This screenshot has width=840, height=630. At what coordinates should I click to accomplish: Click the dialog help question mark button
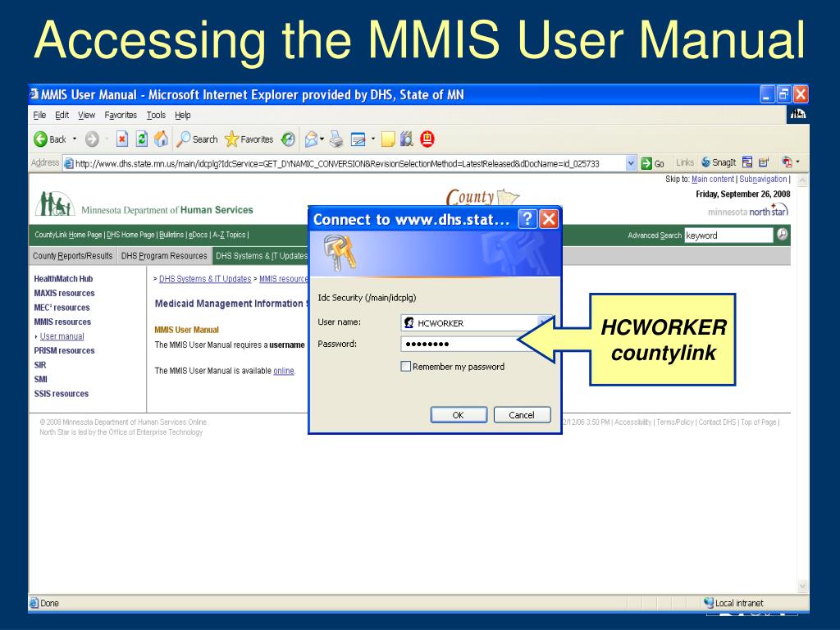[527, 219]
